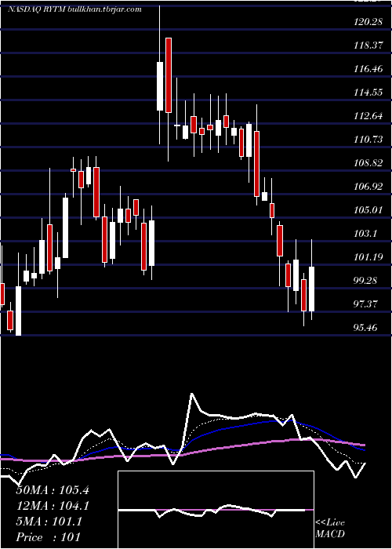This screenshot has width=392, height=549.
Task: Select the 110.73 price axis label
Action: coord(368,140)
